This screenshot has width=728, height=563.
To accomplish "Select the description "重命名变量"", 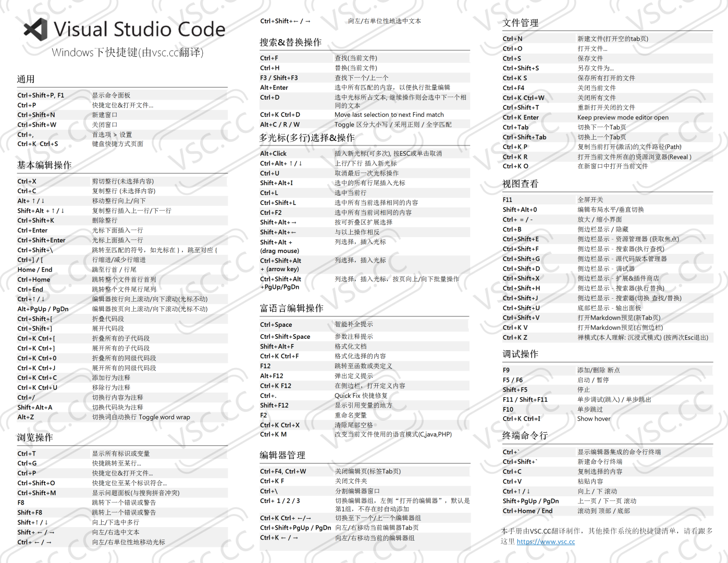I will 351,415.
